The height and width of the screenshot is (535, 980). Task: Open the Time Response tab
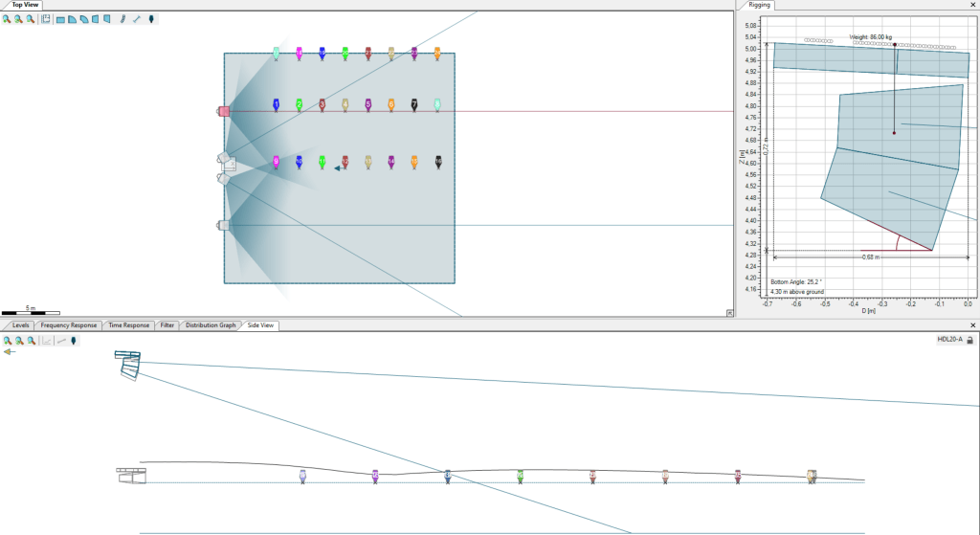click(x=128, y=325)
